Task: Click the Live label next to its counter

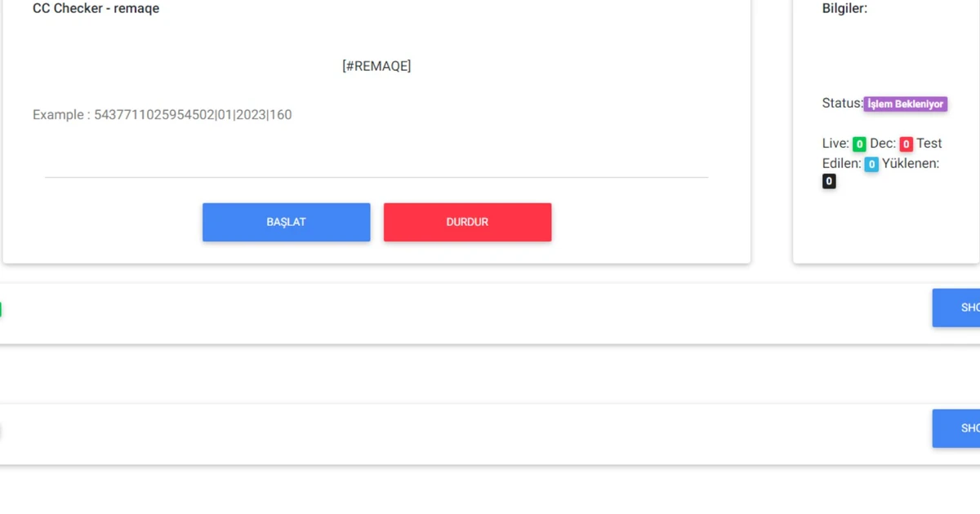Action: (x=834, y=143)
